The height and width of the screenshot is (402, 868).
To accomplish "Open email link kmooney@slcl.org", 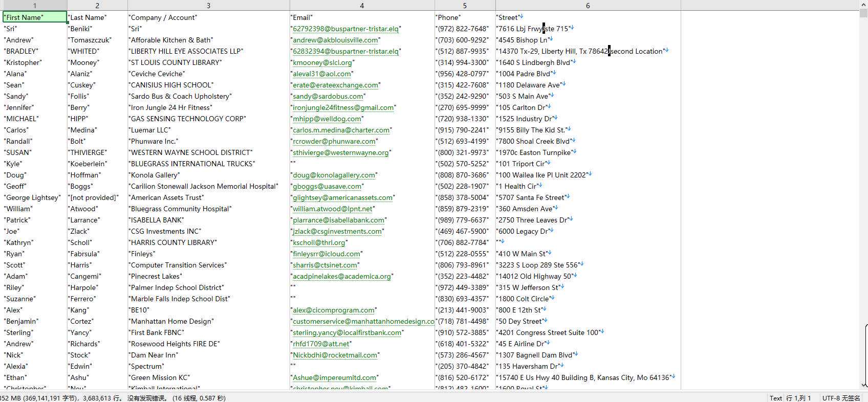I will pyautogui.click(x=322, y=62).
